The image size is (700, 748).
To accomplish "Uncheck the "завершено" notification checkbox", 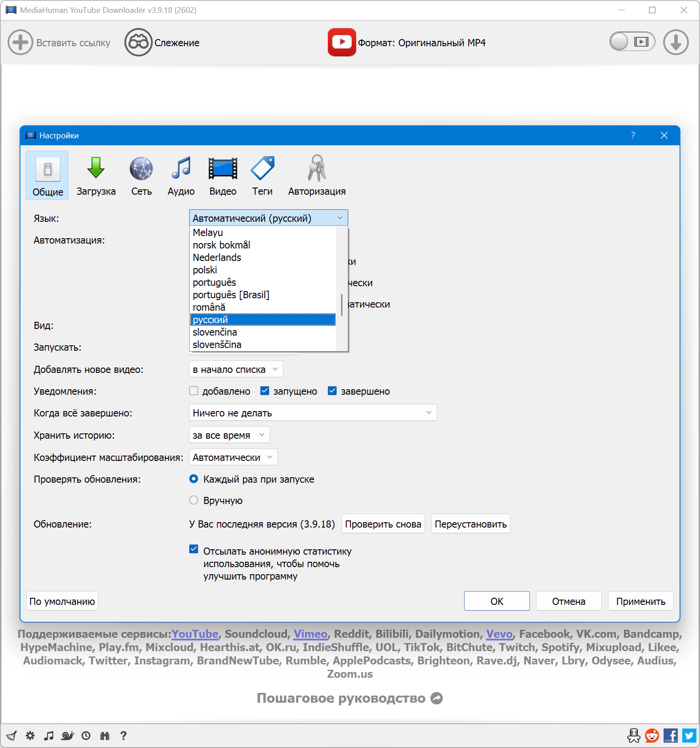I will click(332, 391).
